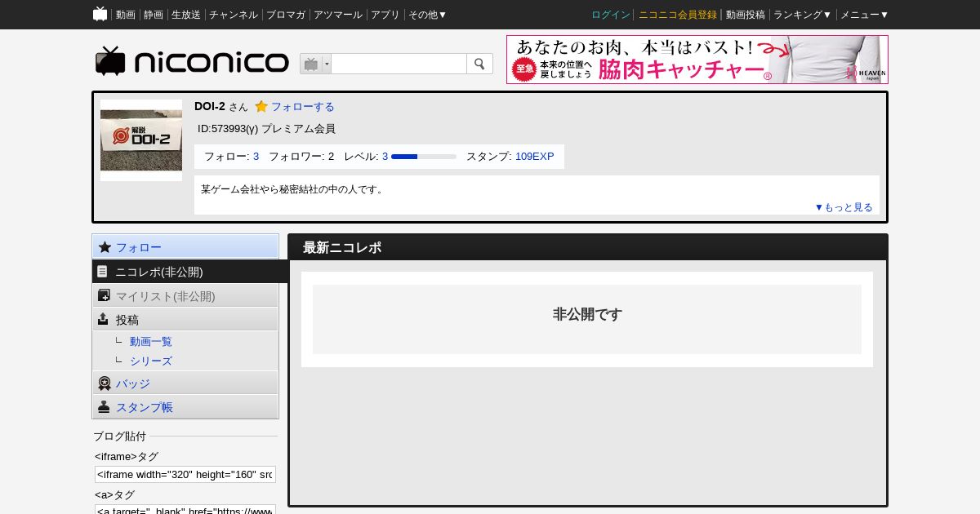This screenshot has height=514, width=980.
Task: Click the フォロー count 3
Action: coord(256,157)
